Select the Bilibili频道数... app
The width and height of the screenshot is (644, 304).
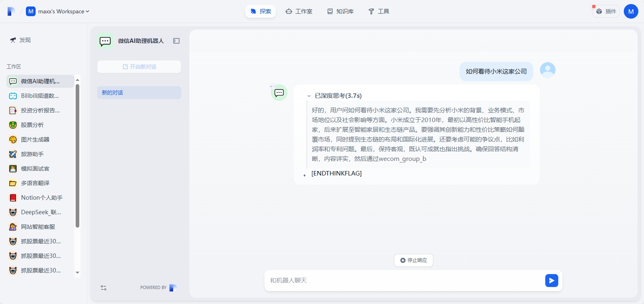coord(40,96)
